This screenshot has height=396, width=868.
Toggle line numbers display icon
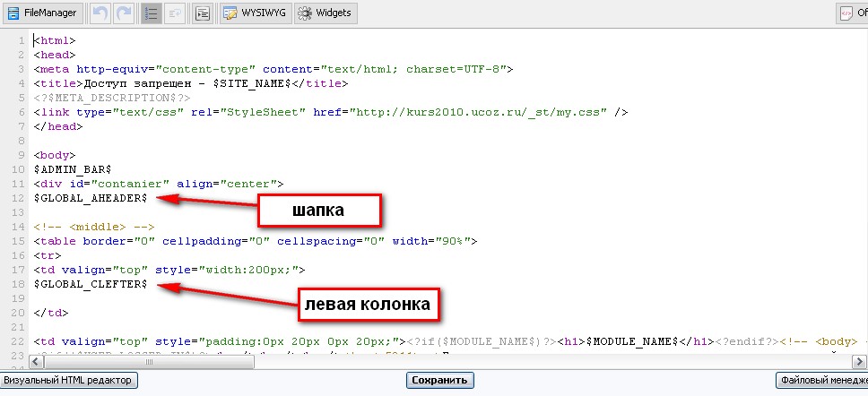pyautogui.click(x=152, y=13)
